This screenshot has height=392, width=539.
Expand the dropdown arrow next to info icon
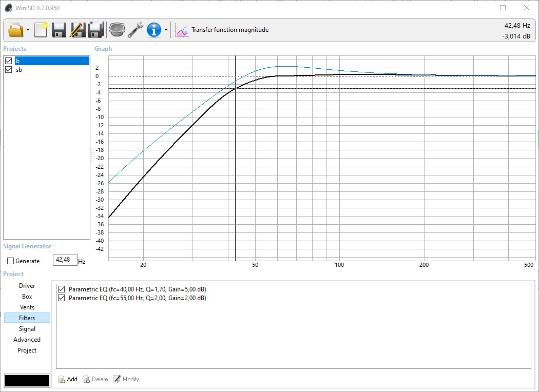(x=166, y=30)
